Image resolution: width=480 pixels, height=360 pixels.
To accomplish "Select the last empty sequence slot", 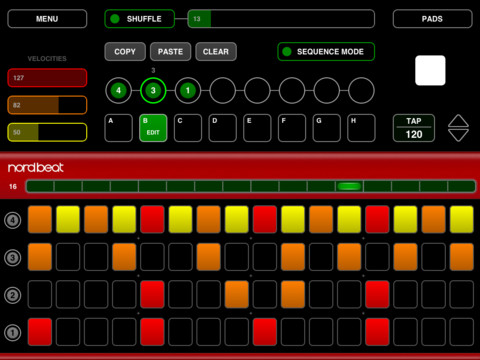I will [361, 90].
